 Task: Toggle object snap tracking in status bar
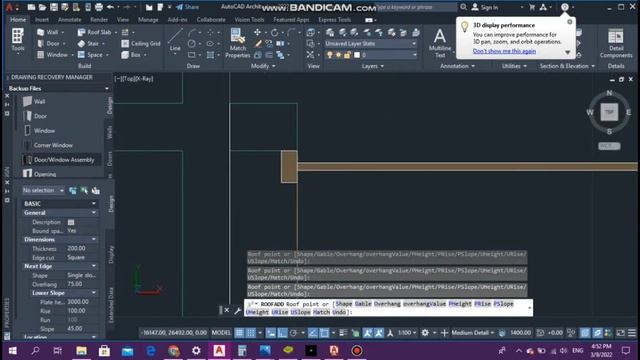coord(313,333)
